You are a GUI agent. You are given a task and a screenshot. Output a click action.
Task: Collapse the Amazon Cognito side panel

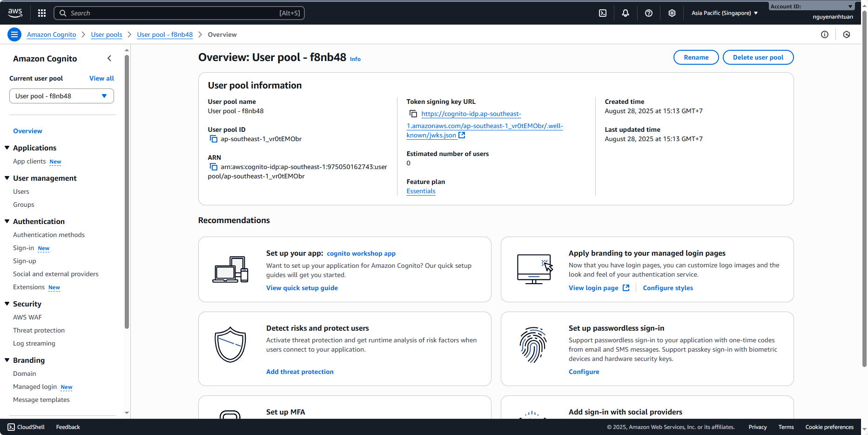click(x=109, y=58)
